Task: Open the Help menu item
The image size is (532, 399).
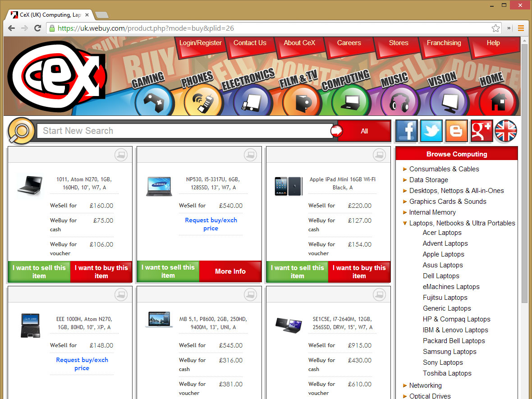Action: [493, 43]
